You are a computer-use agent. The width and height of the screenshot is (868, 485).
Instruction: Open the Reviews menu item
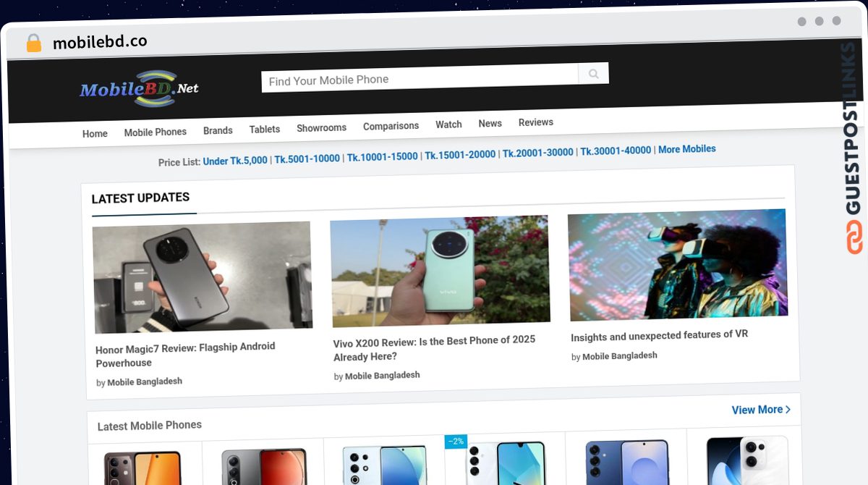(536, 122)
